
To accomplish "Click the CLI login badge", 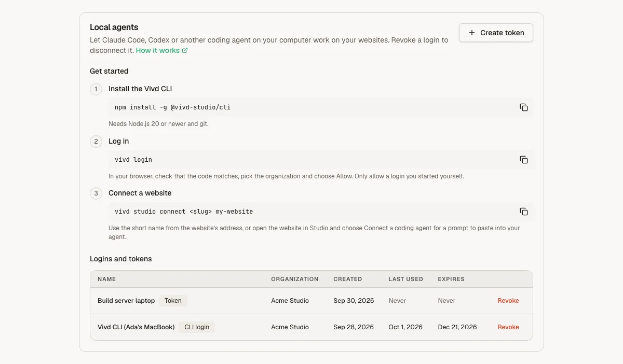I will (197, 327).
